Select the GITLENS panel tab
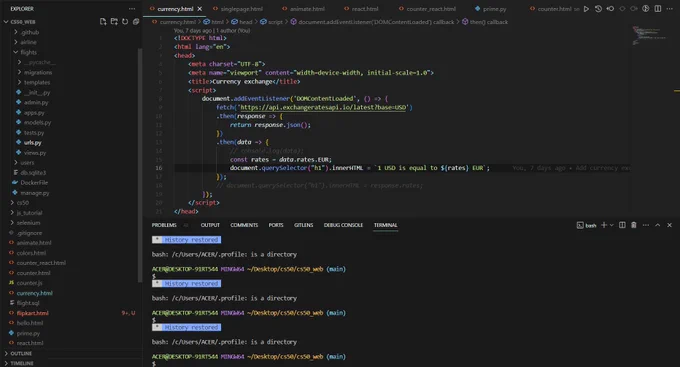Image resolution: width=680 pixels, height=367 pixels. [304, 225]
